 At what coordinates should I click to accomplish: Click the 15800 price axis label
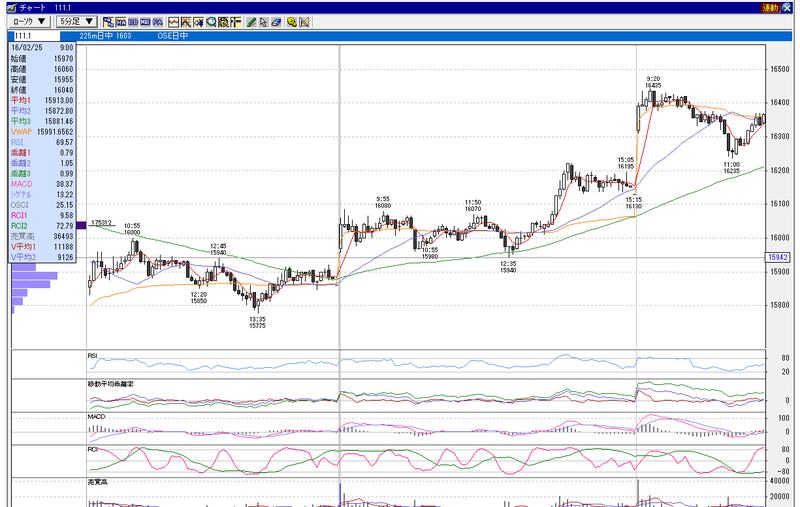780,306
